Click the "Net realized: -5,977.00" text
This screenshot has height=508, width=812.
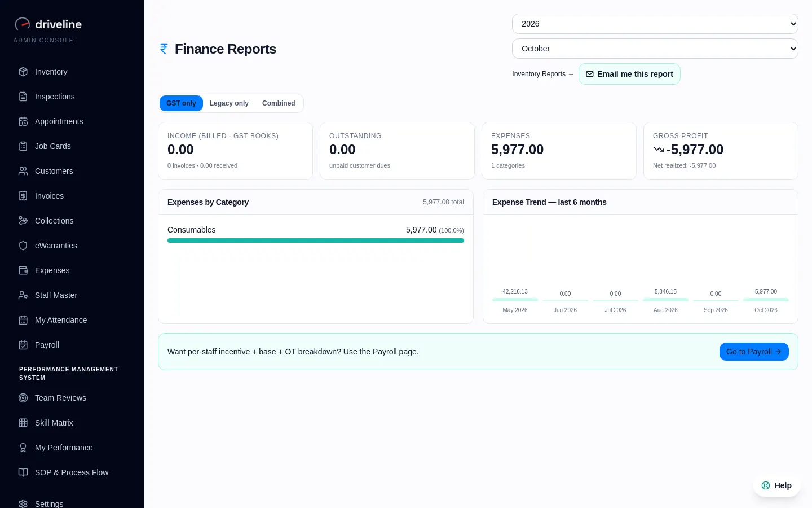(x=684, y=165)
